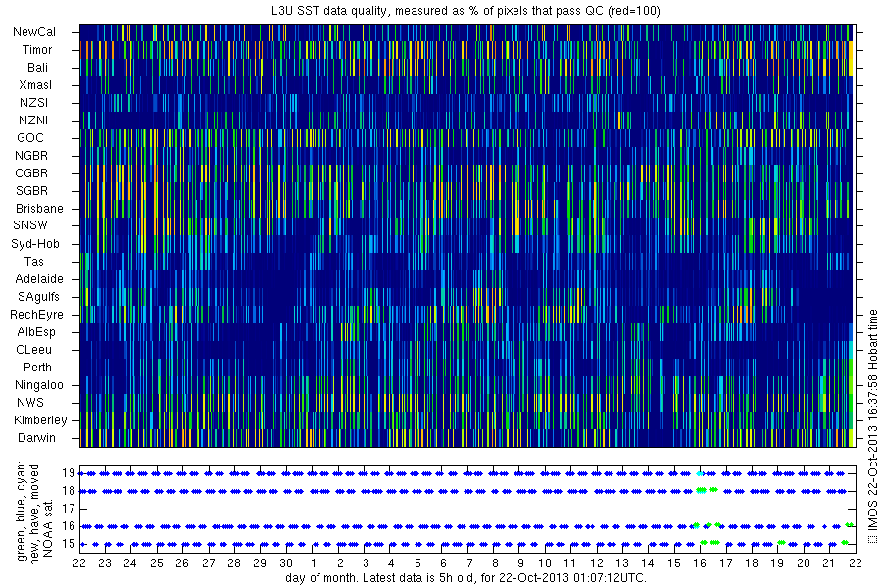Click the Adelaide row label
882x588 pixels.
[39, 279]
